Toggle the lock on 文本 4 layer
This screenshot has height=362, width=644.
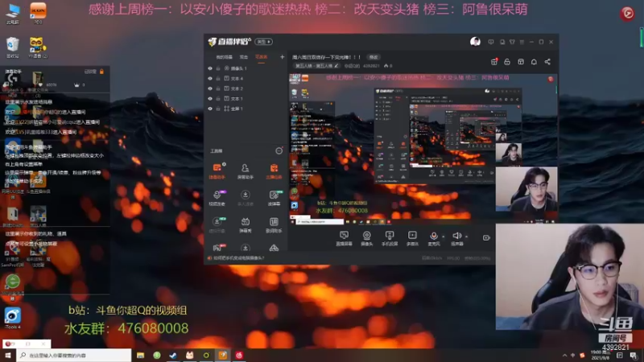[218, 78]
